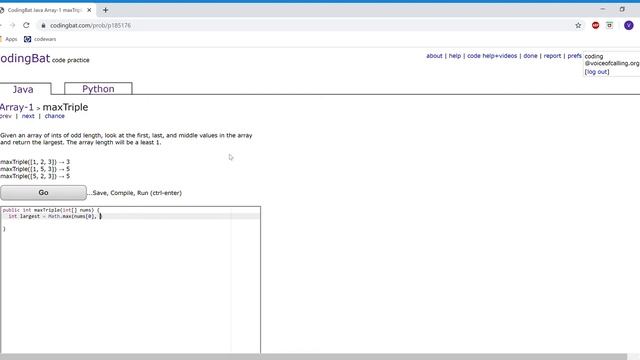Screen dimensions: 640x360
Task: Reload the page with the refresh icon
Action: pyautogui.click(x=26, y=25)
